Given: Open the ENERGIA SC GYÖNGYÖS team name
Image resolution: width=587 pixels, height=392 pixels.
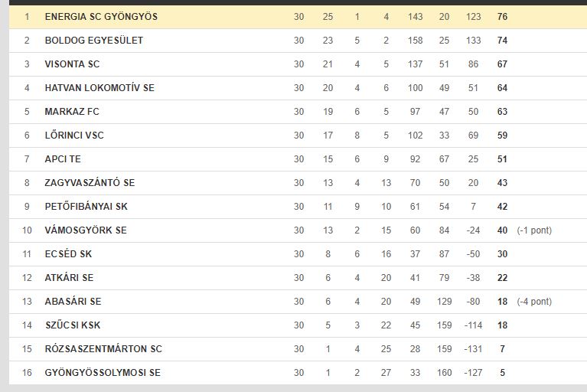Looking at the screenshot, I should [x=101, y=17].
